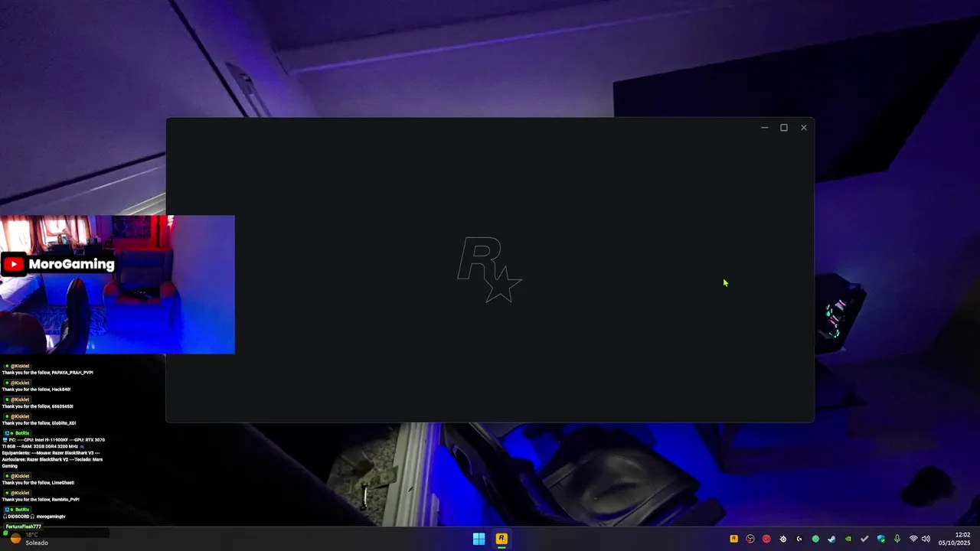Minimize the Rockstar Games Launcher window
The height and width of the screenshot is (551, 980).
[764, 128]
